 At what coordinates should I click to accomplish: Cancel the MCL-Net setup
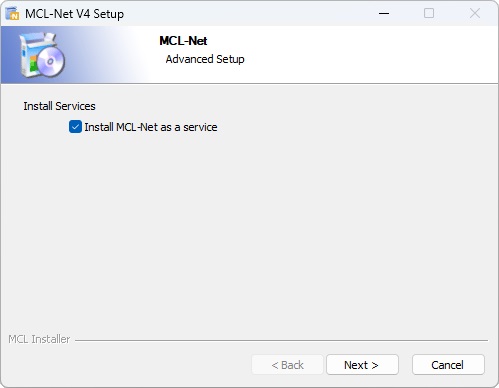448,365
